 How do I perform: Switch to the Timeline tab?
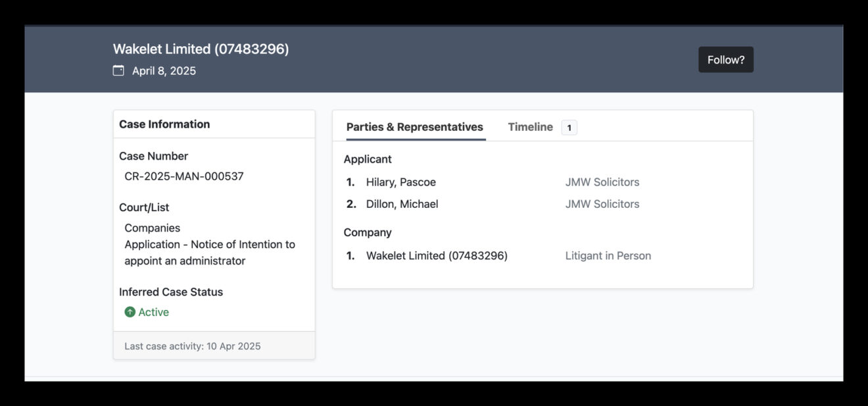pos(530,127)
